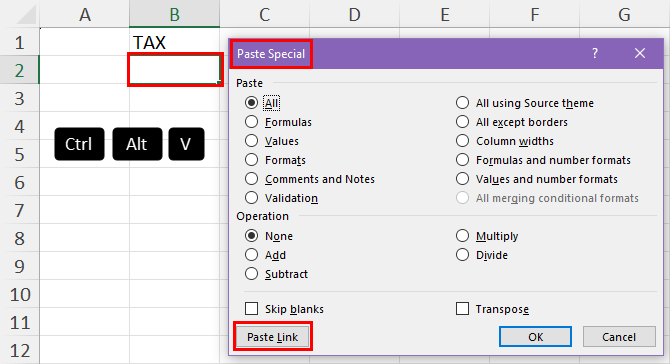
Task: Click the Select All corner triangle
Action: 26,15
